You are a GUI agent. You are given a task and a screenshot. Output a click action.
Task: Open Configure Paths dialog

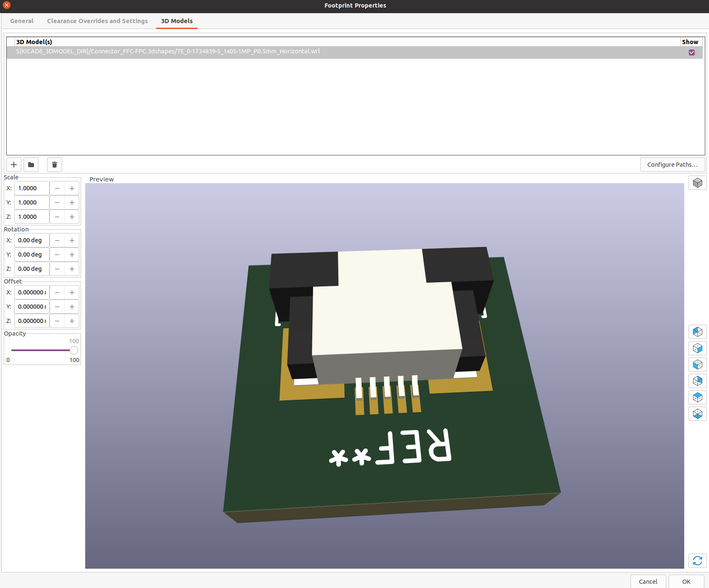click(672, 165)
